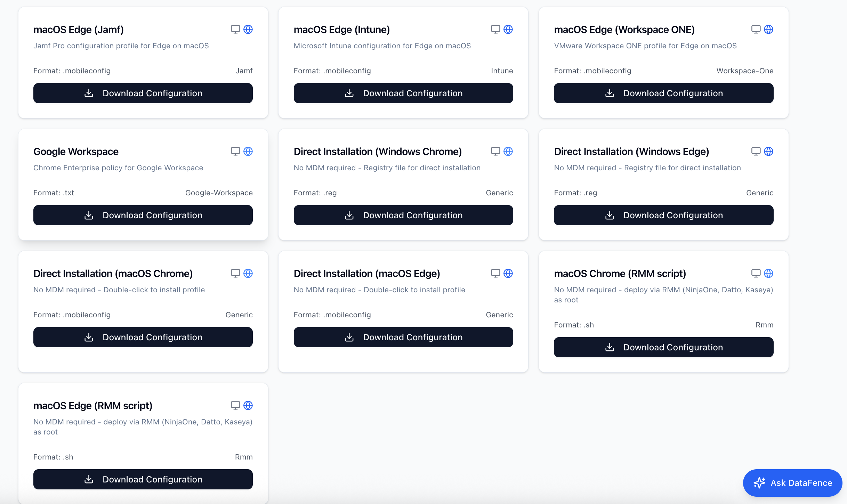Click globe icon on Google Workspace card
The height and width of the screenshot is (504, 847).
click(x=248, y=152)
